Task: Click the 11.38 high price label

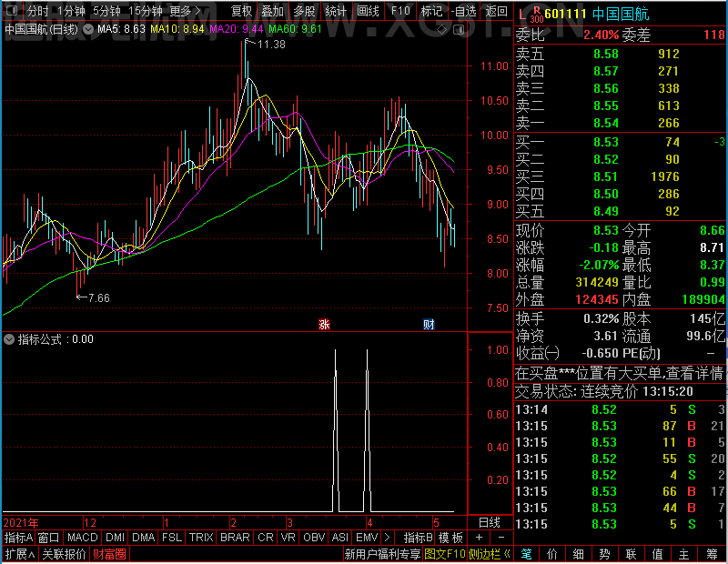Action: point(271,45)
